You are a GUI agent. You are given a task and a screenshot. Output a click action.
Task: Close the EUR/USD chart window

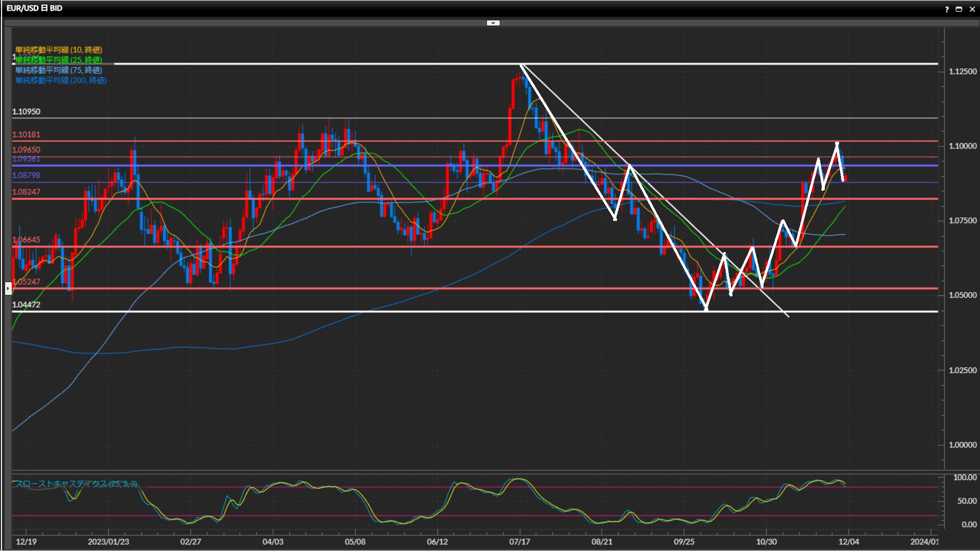click(x=972, y=9)
